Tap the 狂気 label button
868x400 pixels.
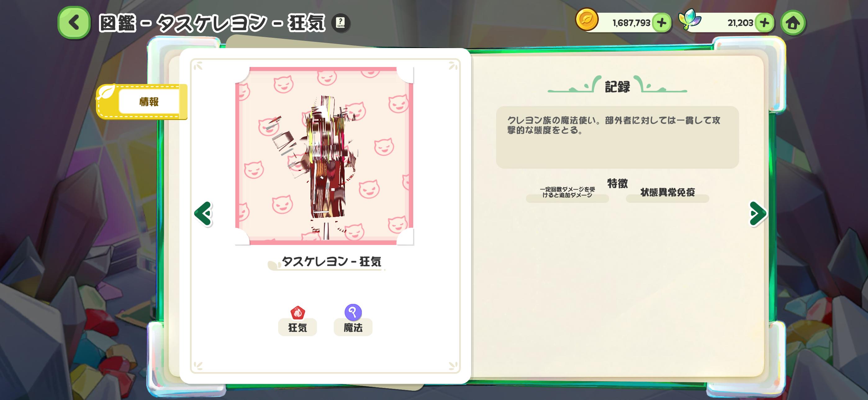(297, 327)
